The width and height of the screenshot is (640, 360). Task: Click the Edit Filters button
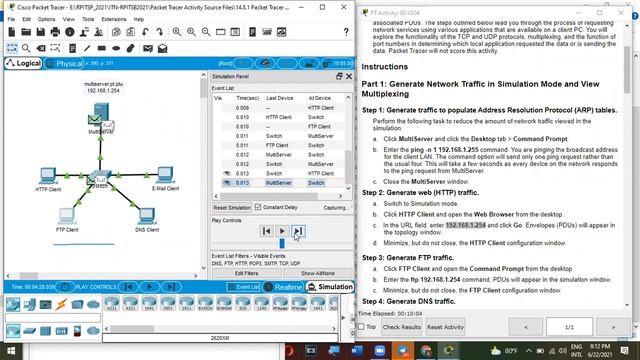tap(247, 273)
